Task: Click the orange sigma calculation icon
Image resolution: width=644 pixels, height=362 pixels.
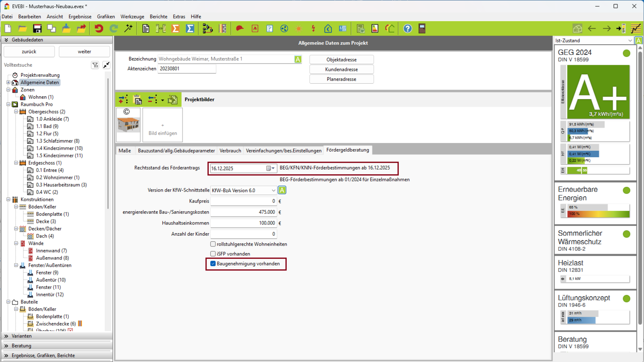Action: pyautogui.click(x=175, y=29)
